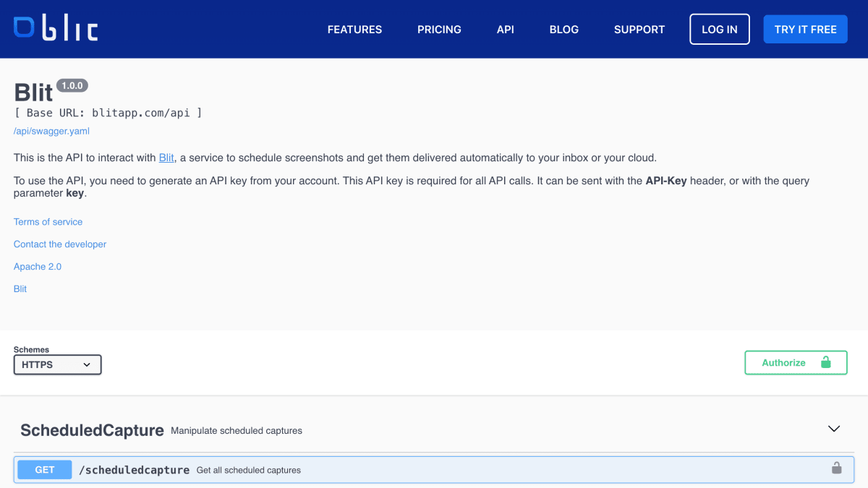Click the TRY IT FREE button

pyautogui.click(x=805, y=29)
